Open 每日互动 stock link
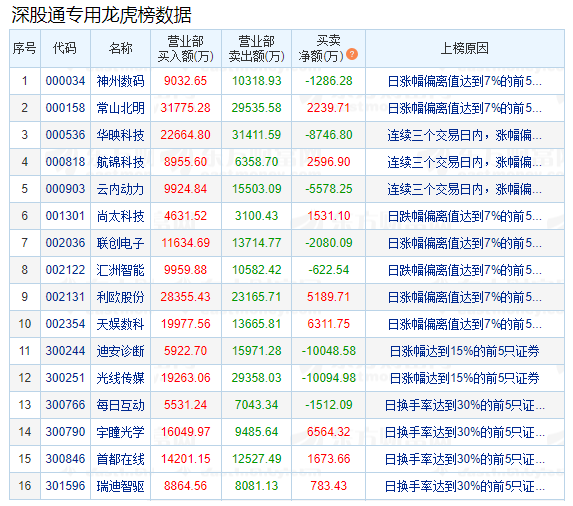This screenshot has height=506, width=573. pos(120,405)
